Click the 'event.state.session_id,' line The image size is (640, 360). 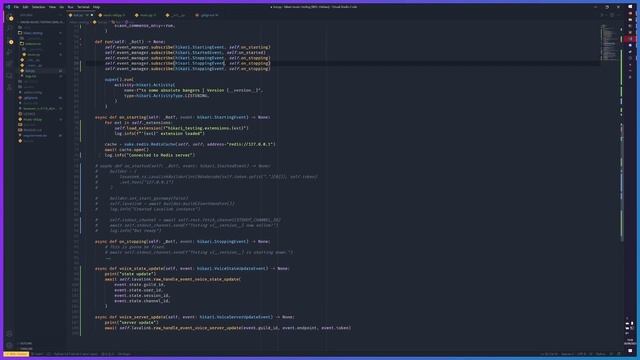[x=142, y=296]
